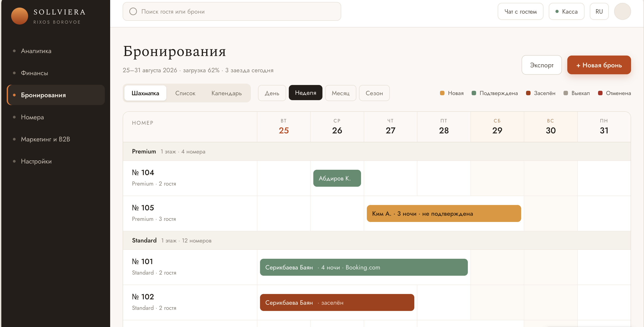The image size is (644, 327).
Task: Select Wednesday 26 column header
Action: (337, 127)
